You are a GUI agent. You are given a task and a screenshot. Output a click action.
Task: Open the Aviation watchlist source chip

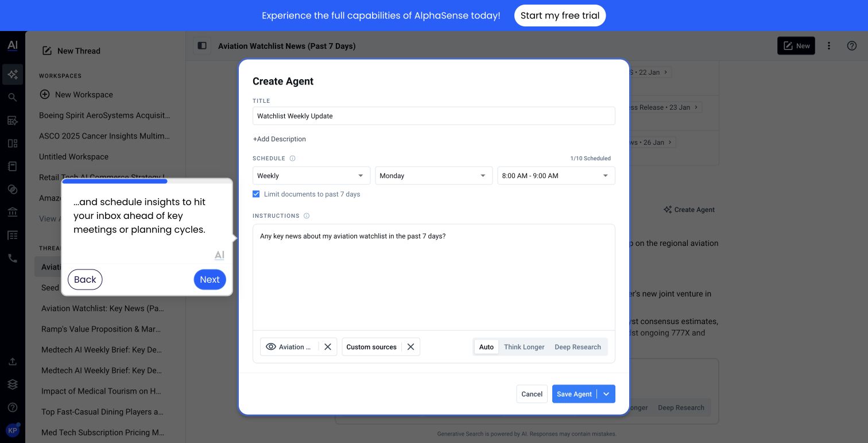pos(289,347)
